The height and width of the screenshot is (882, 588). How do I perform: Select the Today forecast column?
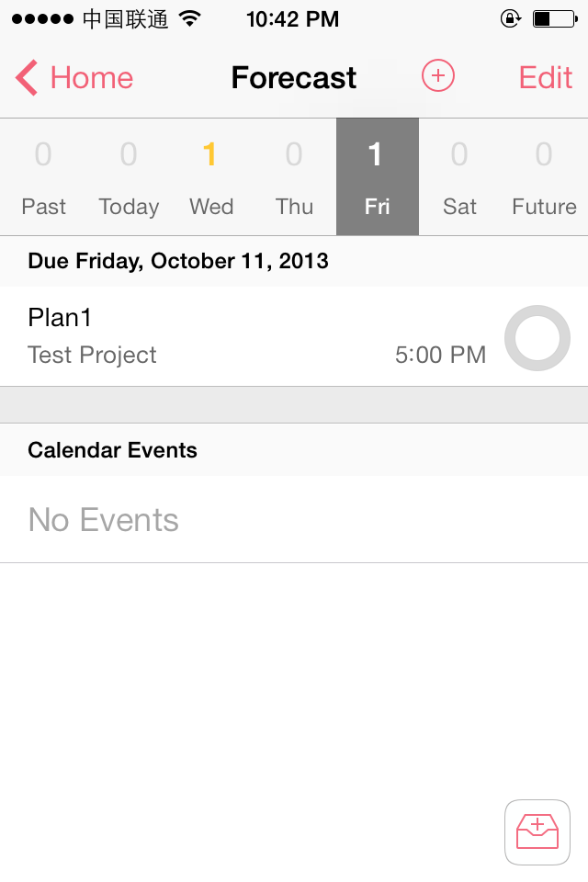pyautogui.click(x=129, y=176)
